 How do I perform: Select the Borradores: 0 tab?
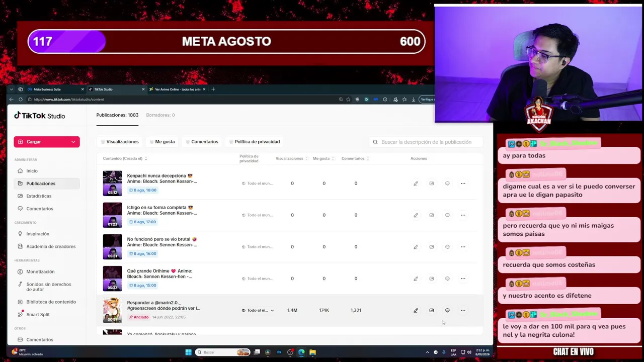[160, 115]
